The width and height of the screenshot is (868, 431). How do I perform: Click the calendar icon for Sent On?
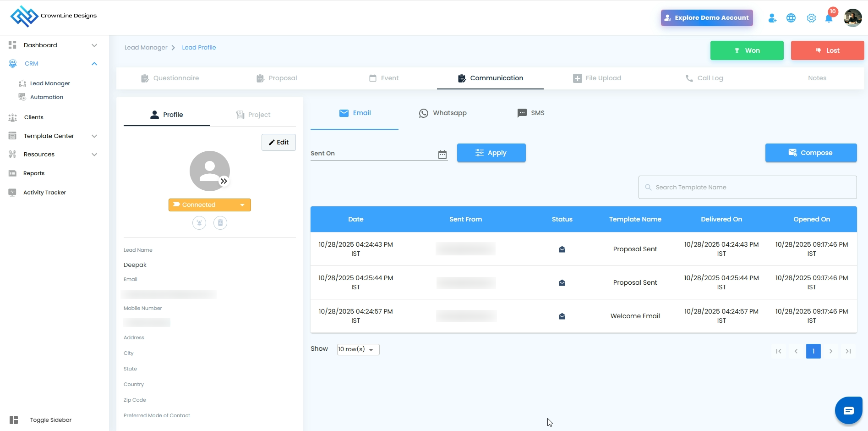click(442, 154)
